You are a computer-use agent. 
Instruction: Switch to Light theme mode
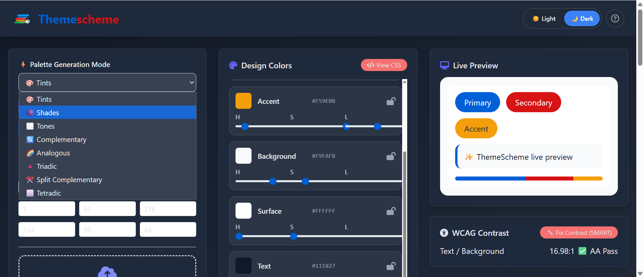544,19
